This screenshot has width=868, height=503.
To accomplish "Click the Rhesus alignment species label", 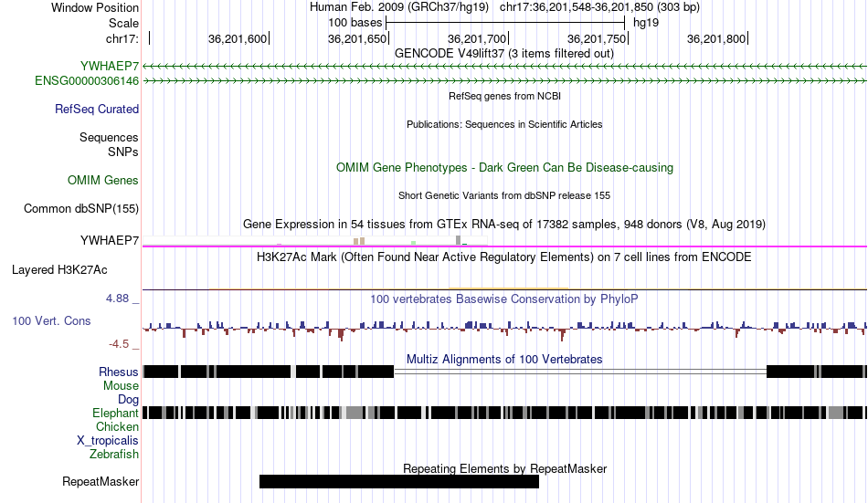I will 119,372.
